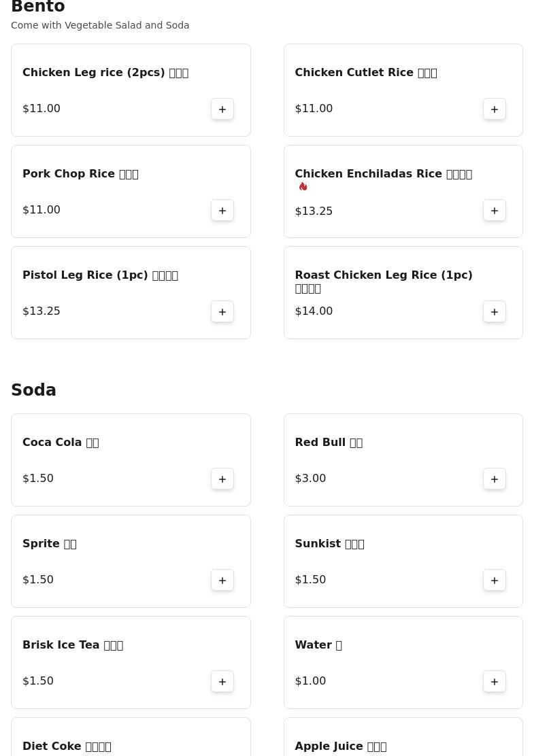This screenshot has width=534, height=756.
Task: Click the plus icon for Sprite
Action: coord(222,580)
